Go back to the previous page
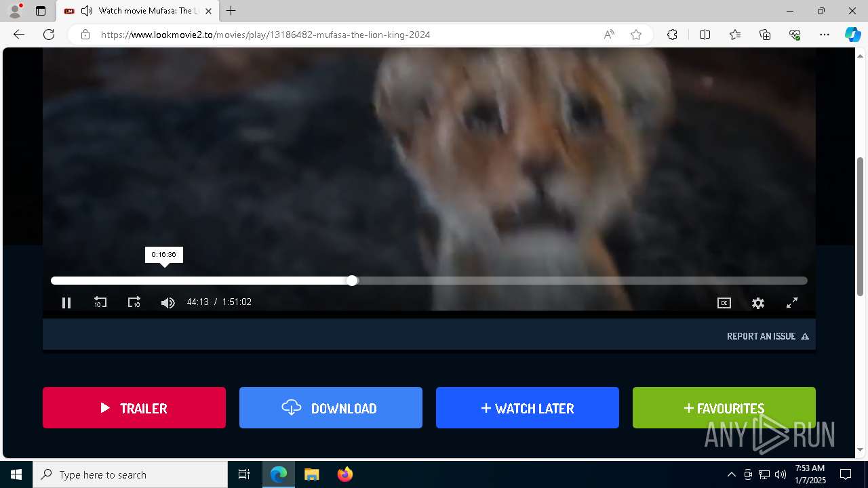 19,35
